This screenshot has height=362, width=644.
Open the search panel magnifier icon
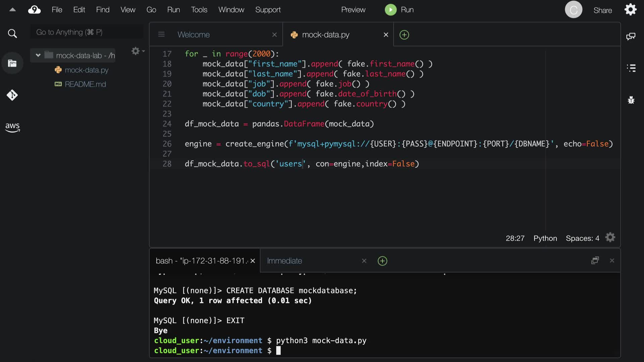[12, 34]
